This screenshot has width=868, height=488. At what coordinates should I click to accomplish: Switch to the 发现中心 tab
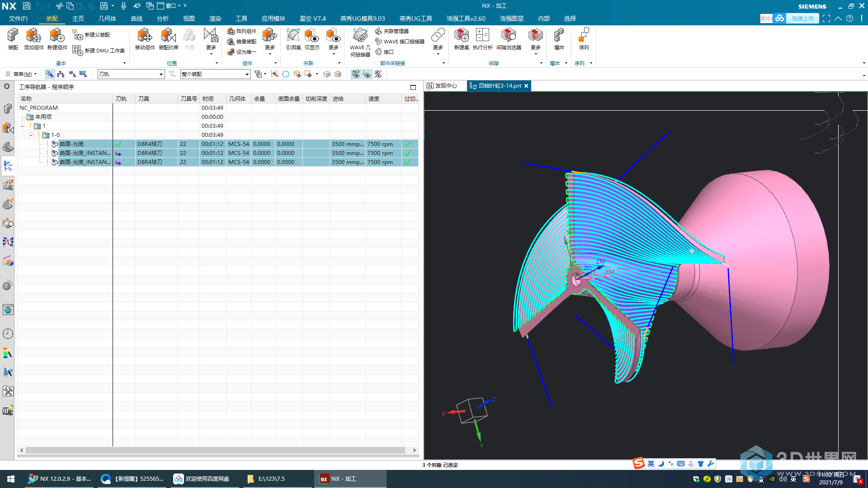[442, 86]
